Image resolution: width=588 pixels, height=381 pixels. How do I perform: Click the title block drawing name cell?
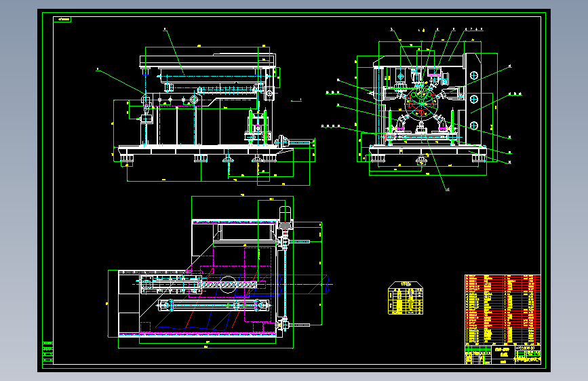[503, 353]
